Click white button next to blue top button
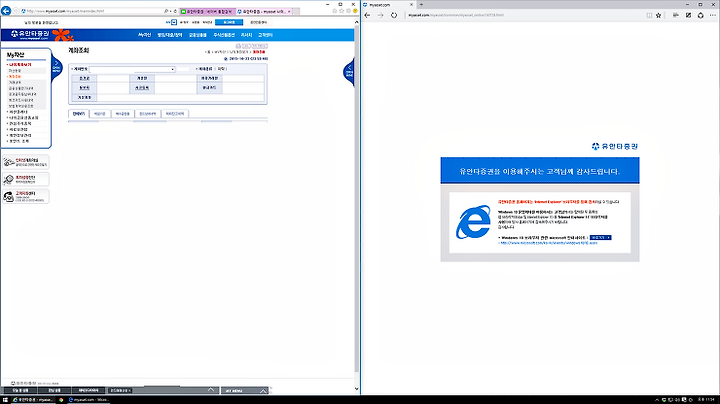 (x=258, y=22)
